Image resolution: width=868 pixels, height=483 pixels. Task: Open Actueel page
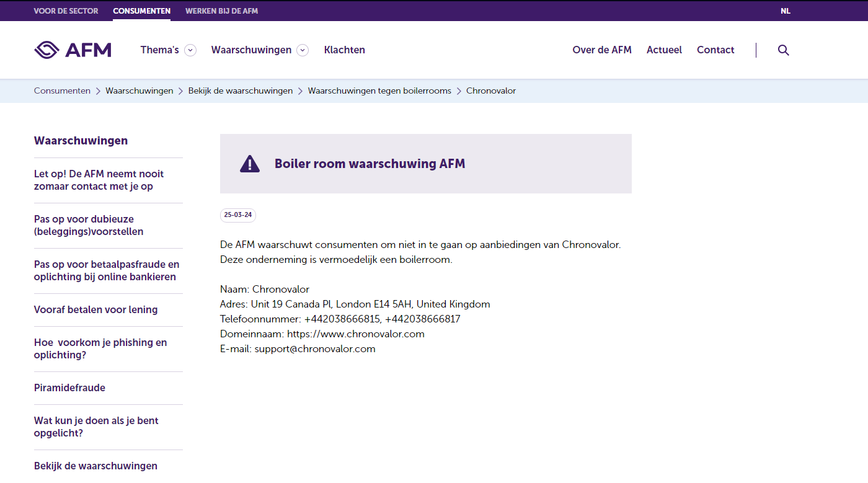(664, 50)
